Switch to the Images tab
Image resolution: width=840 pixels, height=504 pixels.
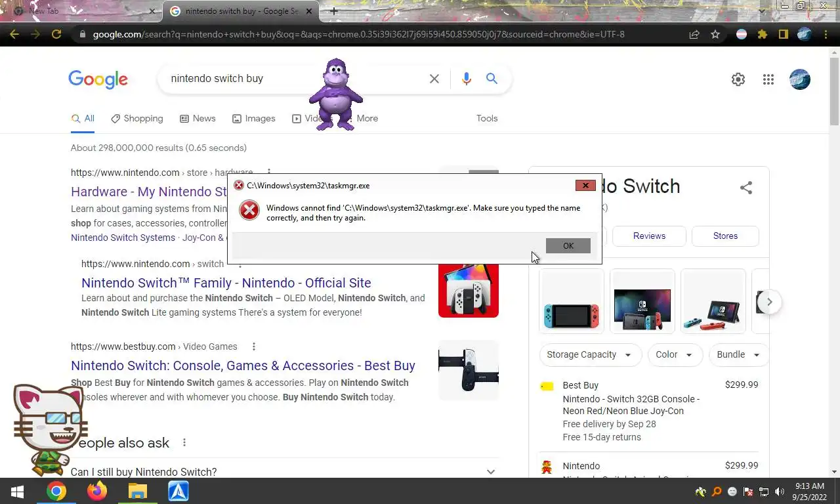click(253, 119)
